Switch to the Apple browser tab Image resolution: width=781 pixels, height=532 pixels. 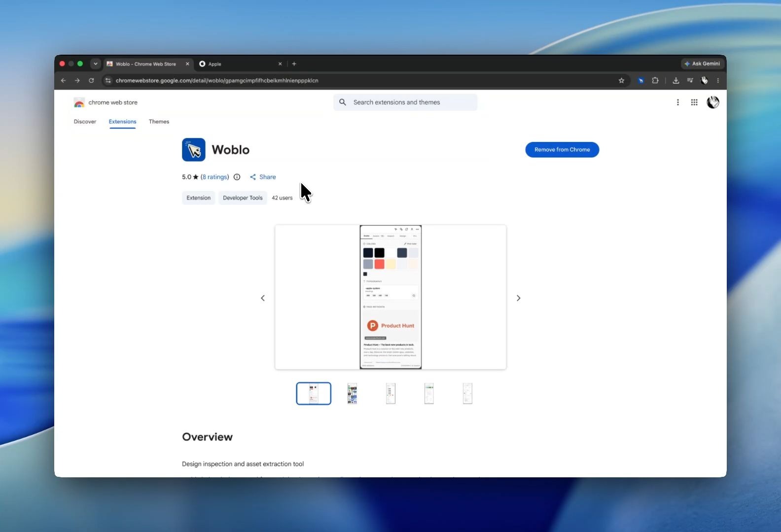click(x=241, y=64)
